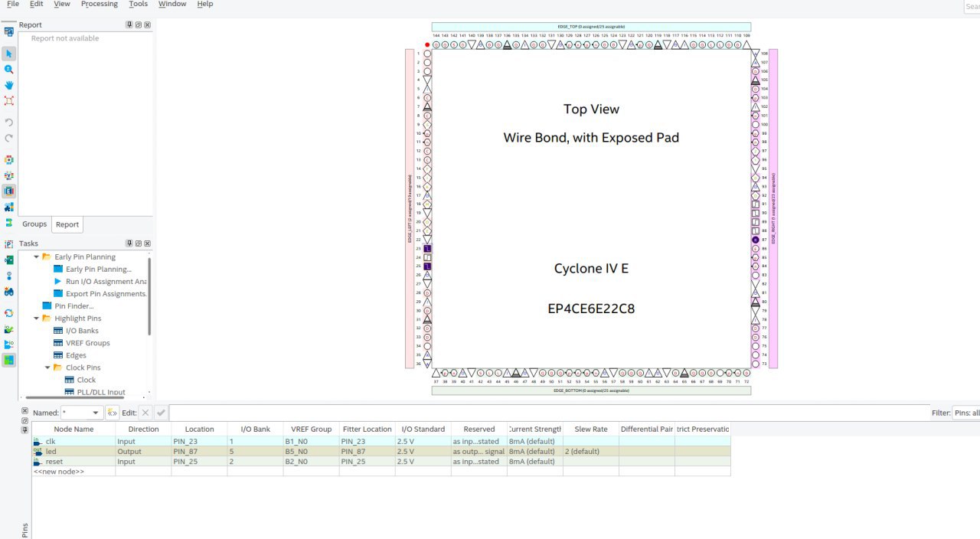This screenshot has height=539, width=980.
Task: Open the Processing menu
Action: coord(100,4)
